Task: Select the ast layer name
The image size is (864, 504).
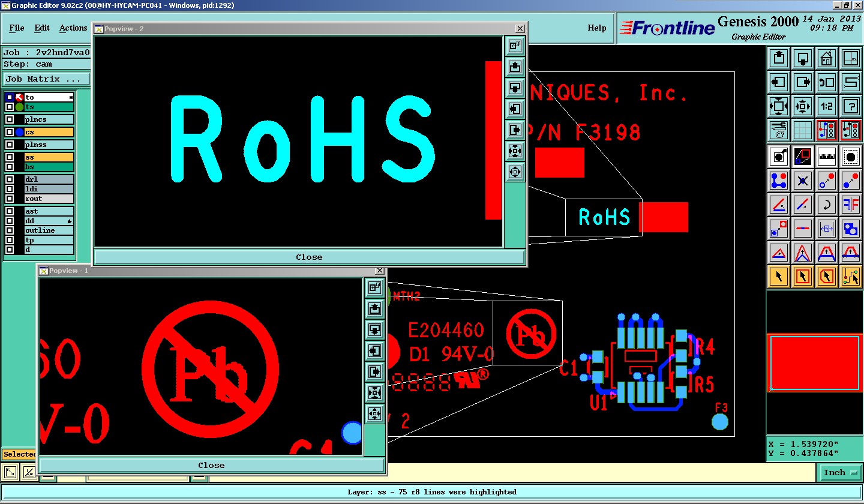Action: pyautogui.click(x=49, y=211)
